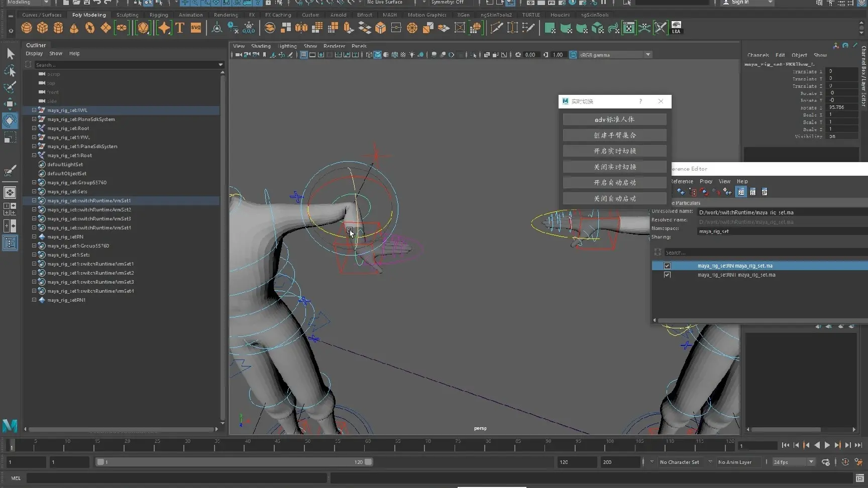The width and height of the screenshot is (868, 488).
Task: Create a polygon cylinder primitive
Action: (x=58, y=28)
